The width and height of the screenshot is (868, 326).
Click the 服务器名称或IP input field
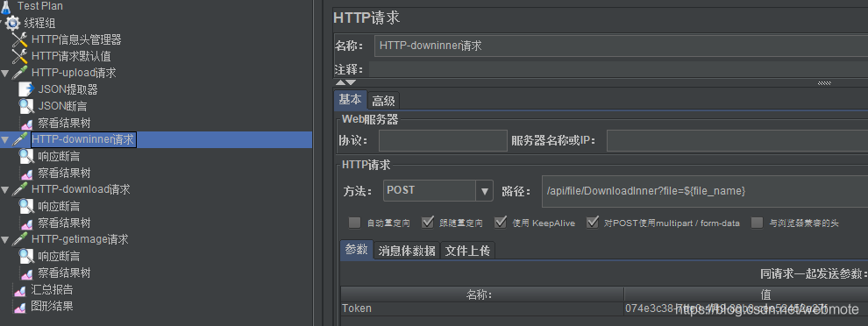pos(737,140)
